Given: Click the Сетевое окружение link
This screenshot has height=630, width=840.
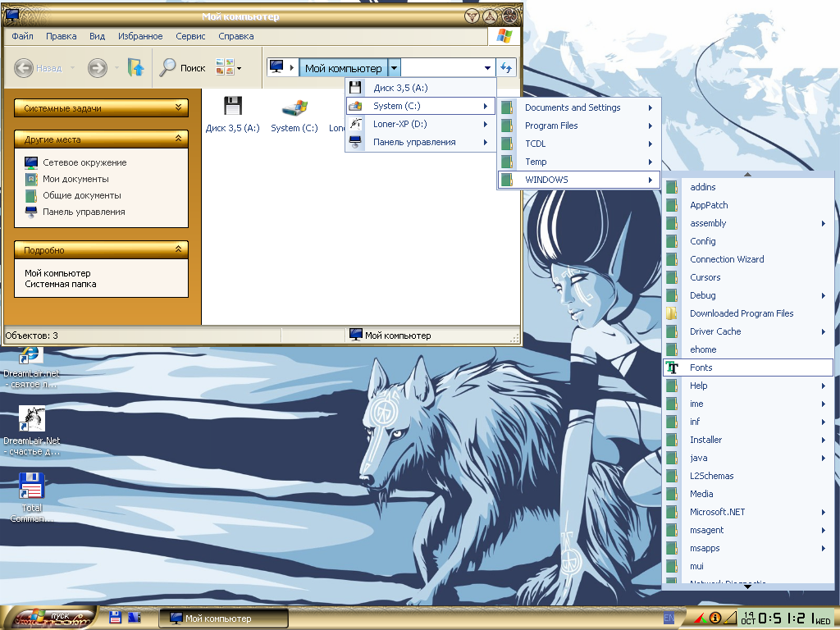Looking at the screenshot, I should (84, 162).
